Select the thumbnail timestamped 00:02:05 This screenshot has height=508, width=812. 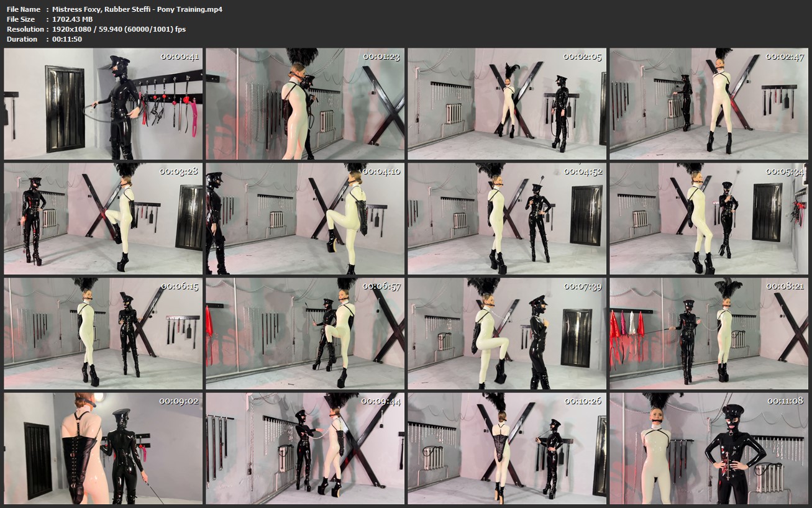coord(507,104)
